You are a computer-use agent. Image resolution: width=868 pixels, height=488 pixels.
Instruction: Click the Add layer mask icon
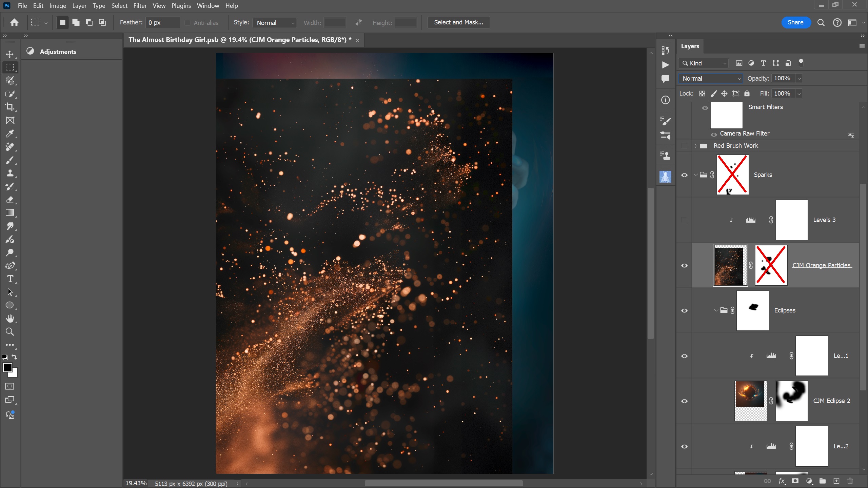[795, 481]
